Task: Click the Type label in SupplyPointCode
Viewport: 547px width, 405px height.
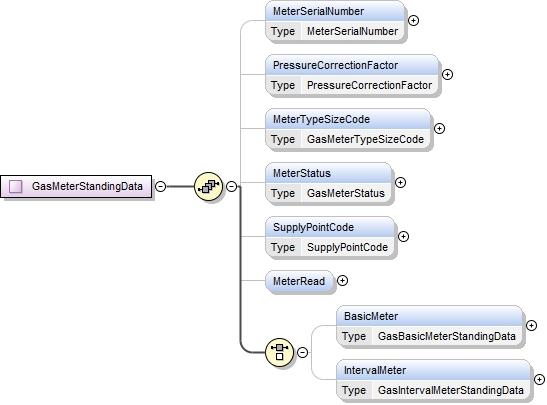Action: pos(283,248)
